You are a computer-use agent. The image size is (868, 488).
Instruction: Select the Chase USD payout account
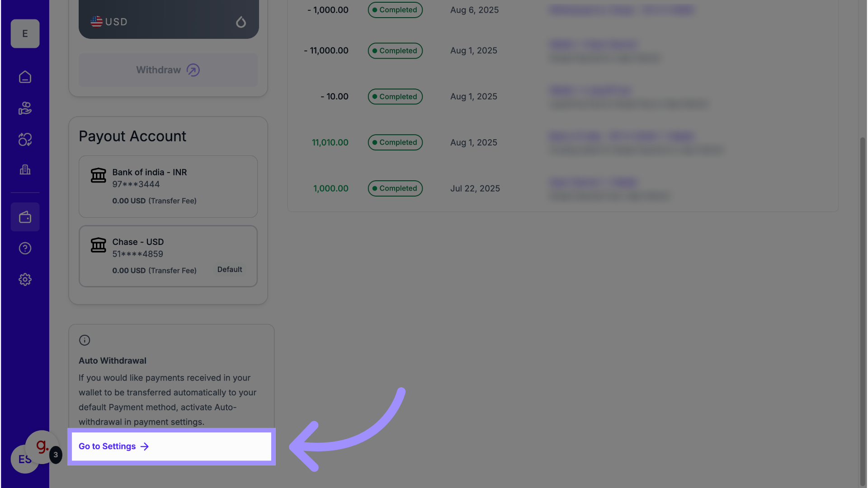coord(168,256)
